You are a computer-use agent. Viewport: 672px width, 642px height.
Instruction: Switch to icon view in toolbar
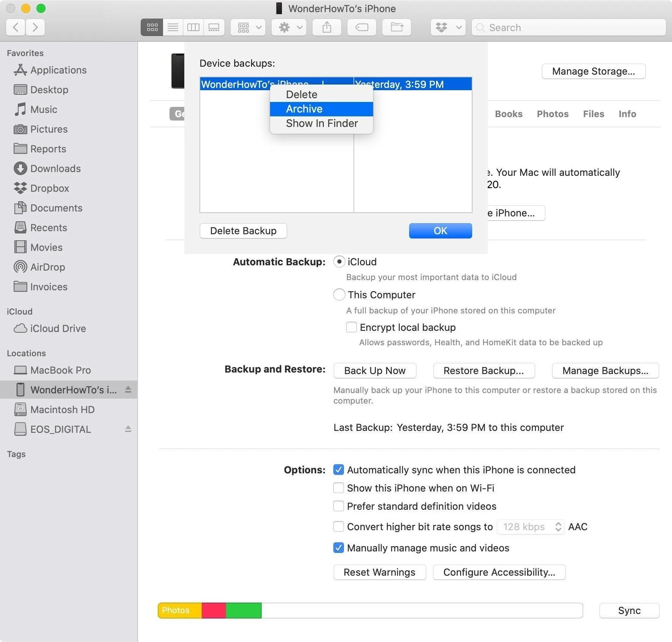(152, 27)
